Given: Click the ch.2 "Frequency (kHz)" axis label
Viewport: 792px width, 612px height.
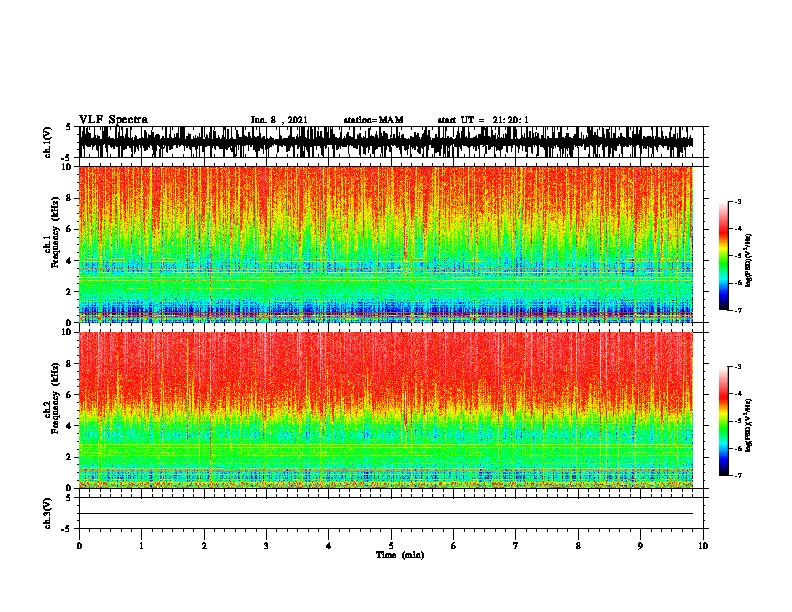Looking at the screenshot, I should click(55, 398).
